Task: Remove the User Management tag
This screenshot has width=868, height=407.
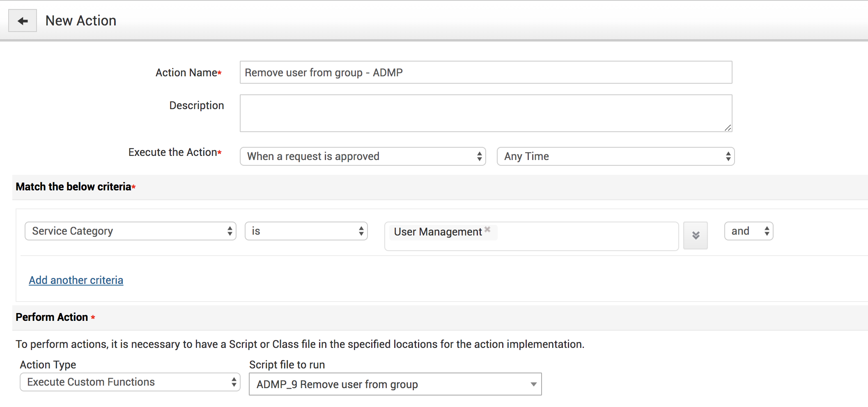Action: (487, 229)
